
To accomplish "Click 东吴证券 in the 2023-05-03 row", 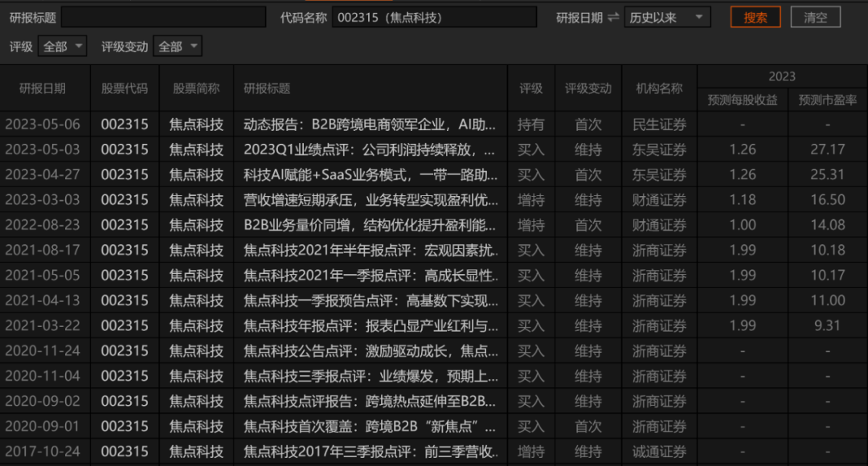I will pyautogui.click(x=659, y=149).
